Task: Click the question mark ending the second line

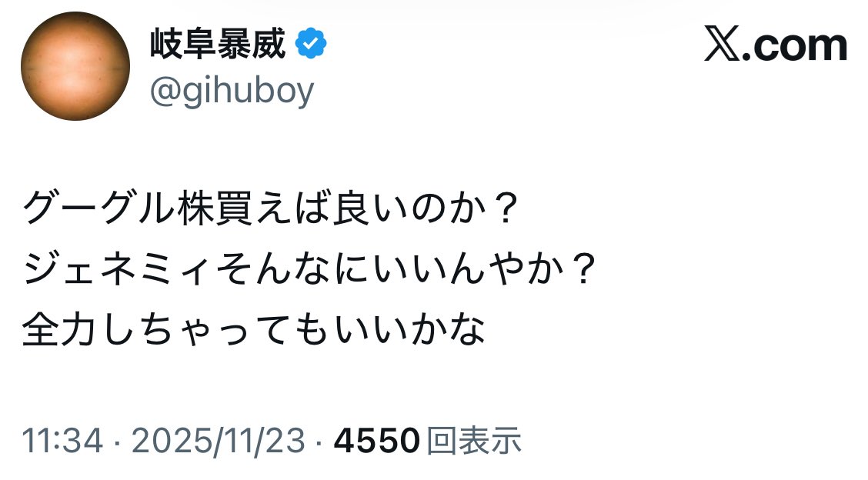Action: click(585, 271)
